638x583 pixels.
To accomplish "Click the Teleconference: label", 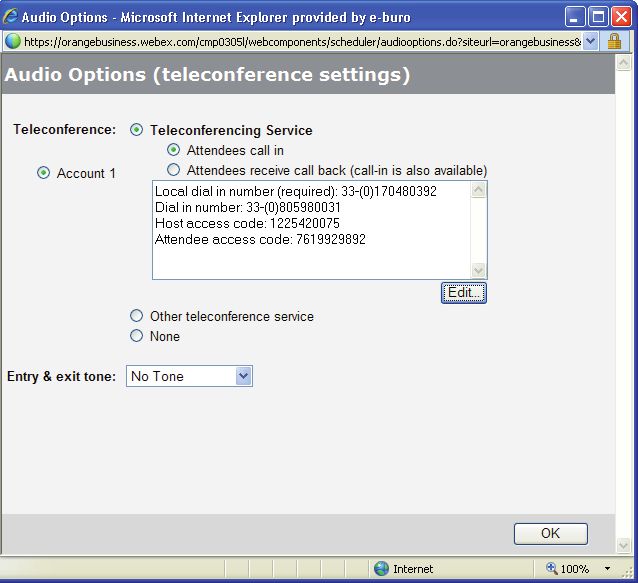I will click(x=65, y=129).
